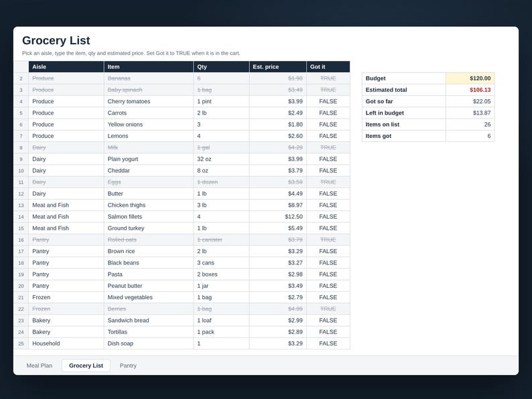532x399 pixels.
Task: Select the Got it column header
Action: 328,67
